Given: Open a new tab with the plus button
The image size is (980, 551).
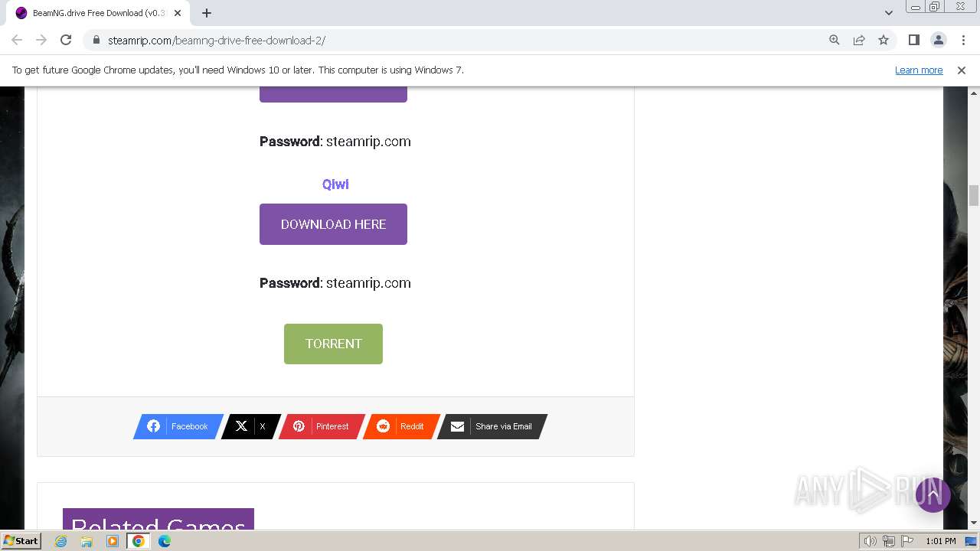Looking at the screenshot, I should click(207, 13).
